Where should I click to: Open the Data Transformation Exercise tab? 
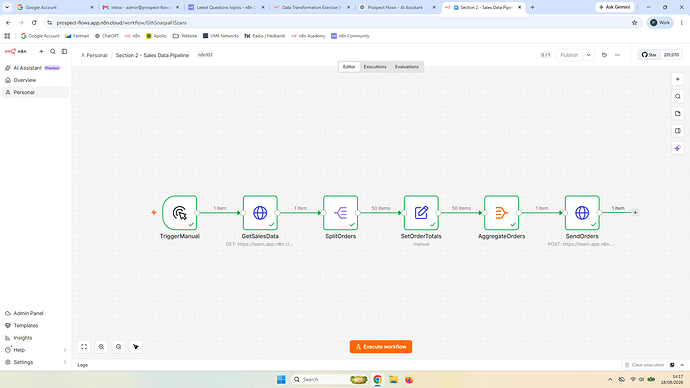tap(312, 7)
